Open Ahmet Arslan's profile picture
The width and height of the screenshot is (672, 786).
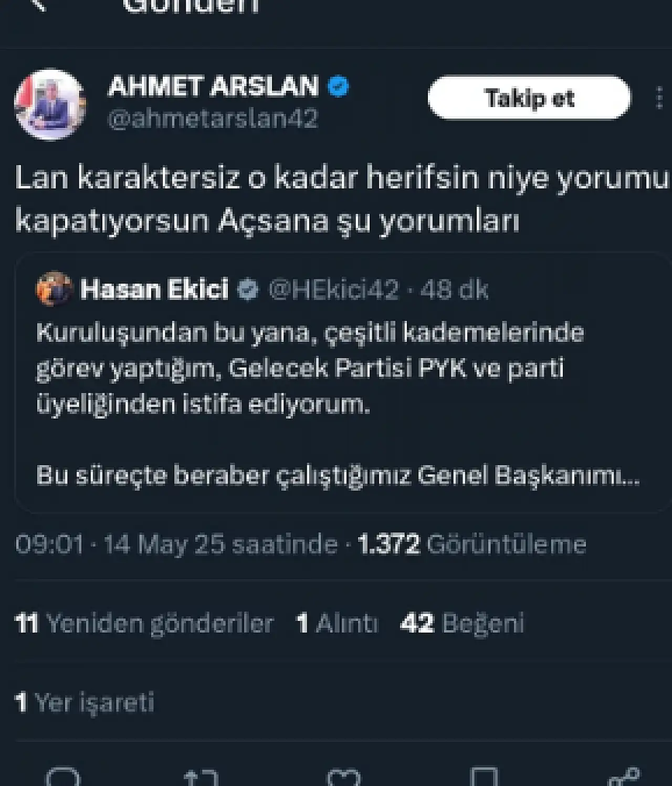tap(50, 104)
